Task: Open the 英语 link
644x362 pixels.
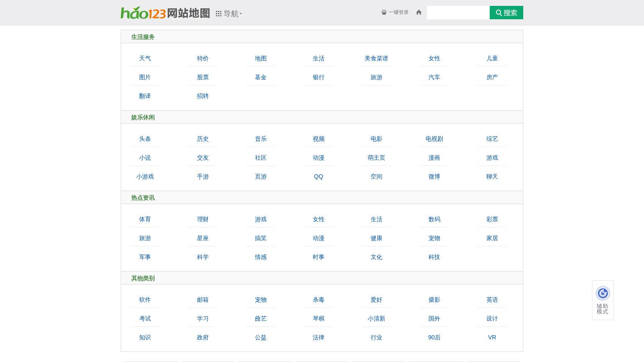Action: click(492, 300)
